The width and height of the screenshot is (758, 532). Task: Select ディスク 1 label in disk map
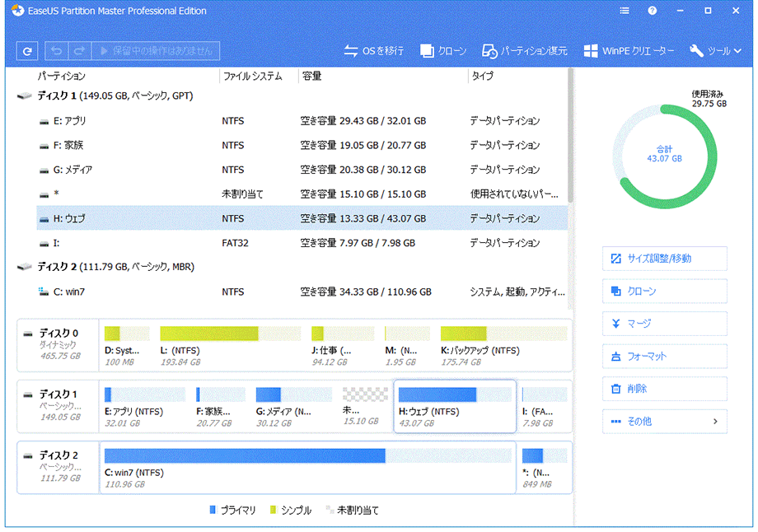point(58,406)
